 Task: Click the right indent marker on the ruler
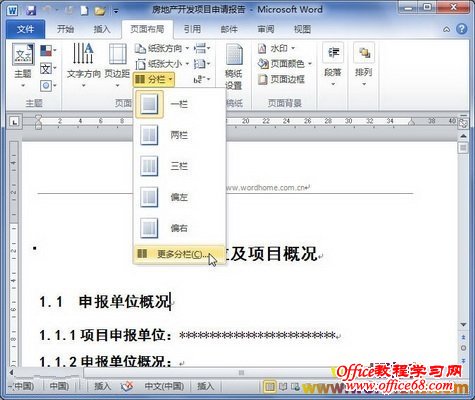click(x=411, y=123)
